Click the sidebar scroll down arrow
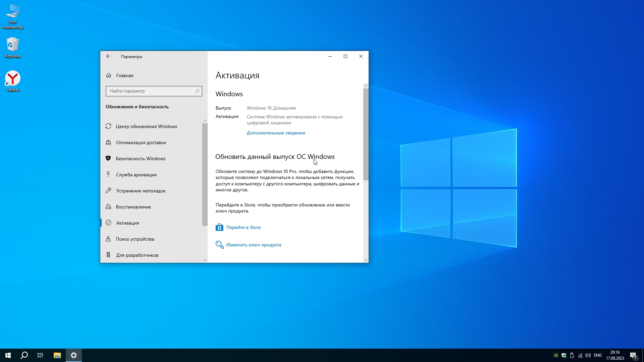This screenshot has width=644, height=362. pos(205,260)
